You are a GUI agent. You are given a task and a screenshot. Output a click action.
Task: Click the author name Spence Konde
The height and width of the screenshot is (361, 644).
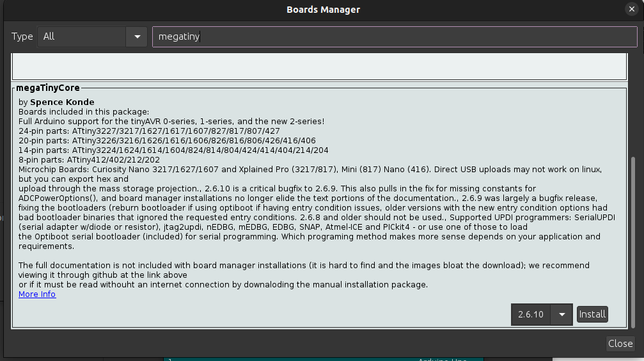coord(62,102)
